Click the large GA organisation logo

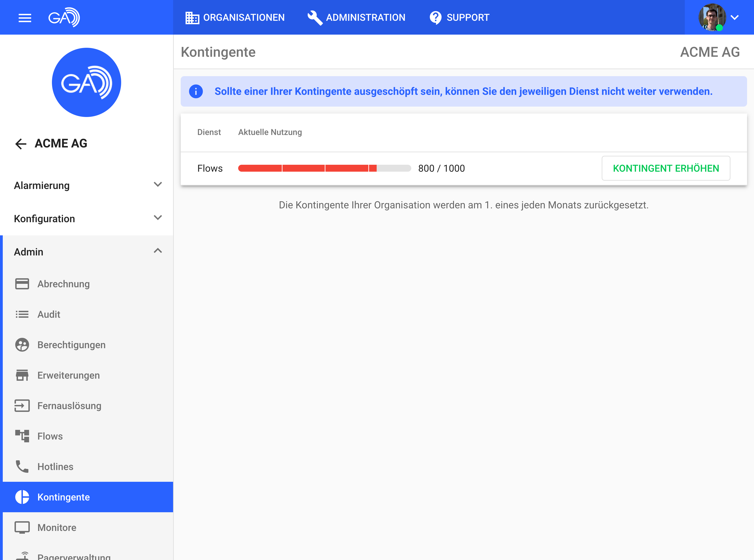[87, 82]
